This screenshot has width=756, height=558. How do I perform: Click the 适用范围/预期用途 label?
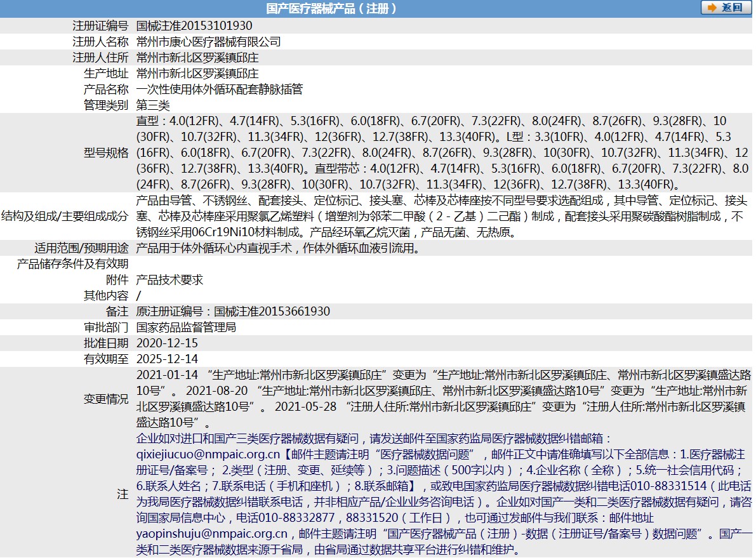point(81,248)
